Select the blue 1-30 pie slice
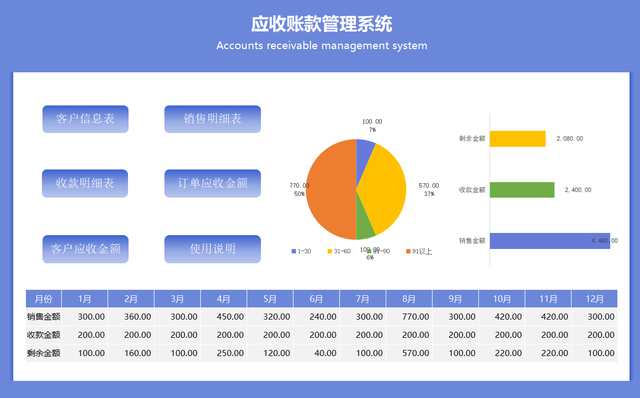The height and width of the screenshot is (398, 640). 363,157
